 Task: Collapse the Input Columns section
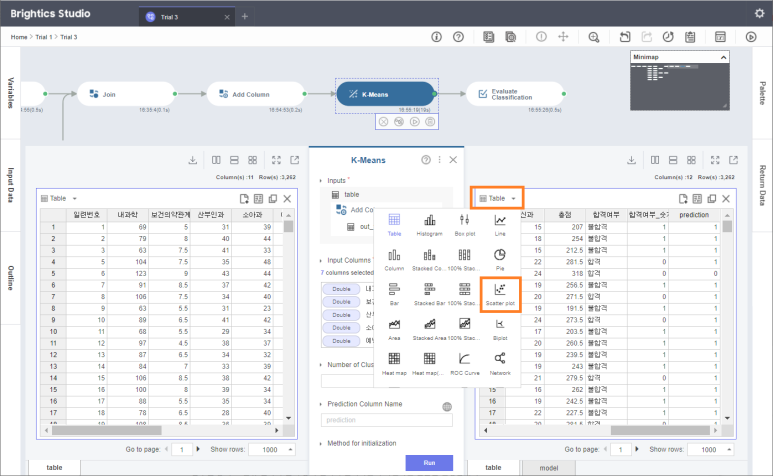320,260
